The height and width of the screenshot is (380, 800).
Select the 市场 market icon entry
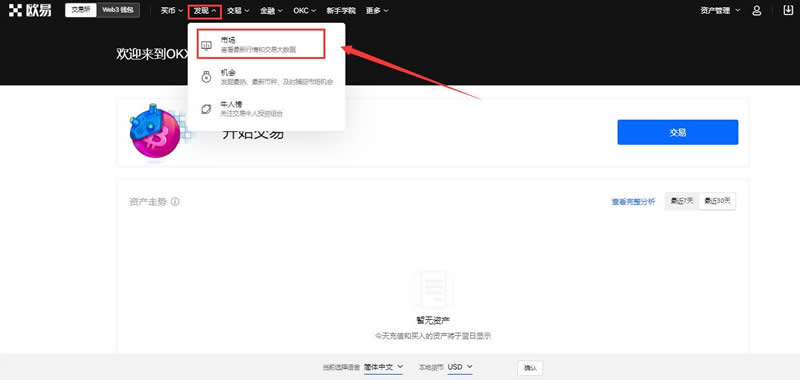[x=206, y=45]
